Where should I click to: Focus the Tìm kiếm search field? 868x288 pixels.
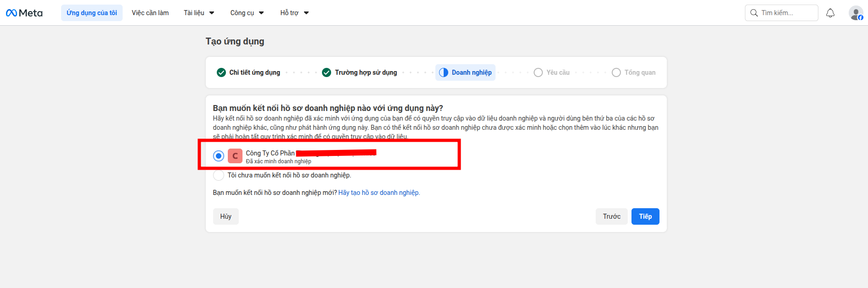[x=786, y=13]
